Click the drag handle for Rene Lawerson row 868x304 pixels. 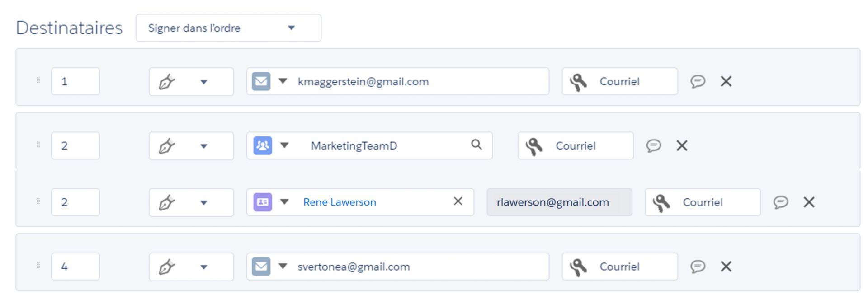(x=38, y=201)
